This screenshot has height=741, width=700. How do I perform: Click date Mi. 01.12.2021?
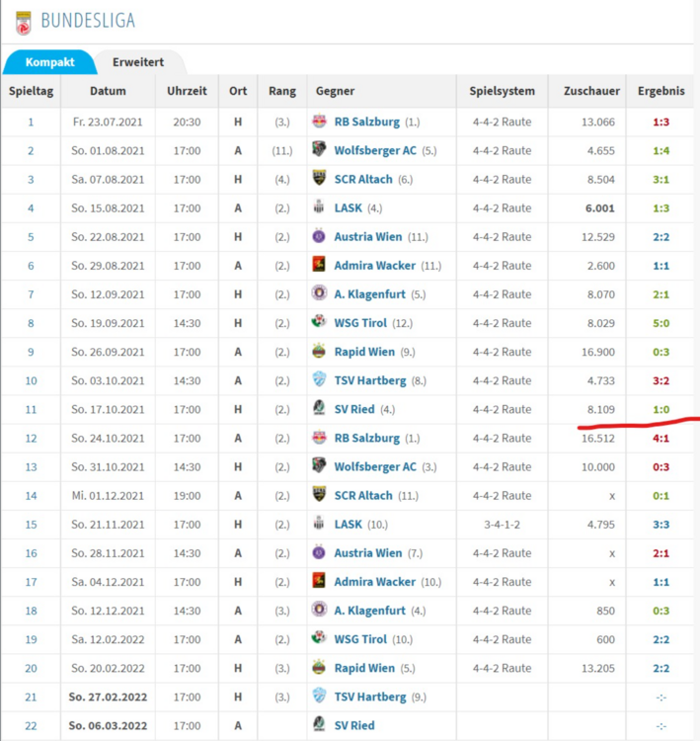click(108, 496)
